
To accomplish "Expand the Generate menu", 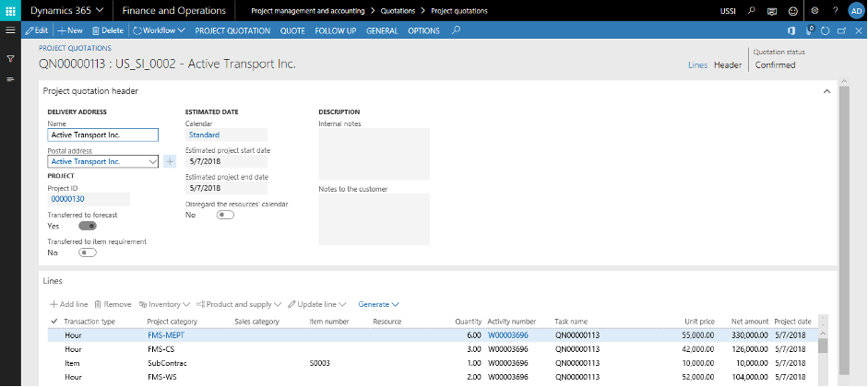I will (378, 304).
